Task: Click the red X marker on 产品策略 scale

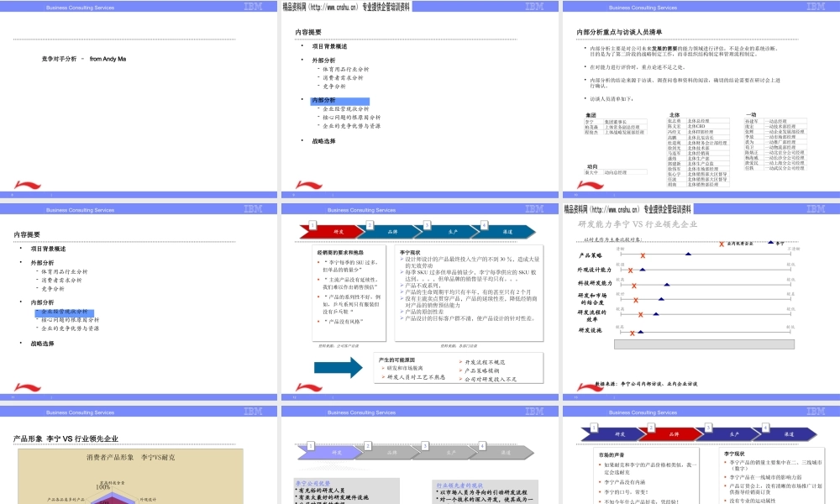Action: pyautogui.click(x=643, y=256)
